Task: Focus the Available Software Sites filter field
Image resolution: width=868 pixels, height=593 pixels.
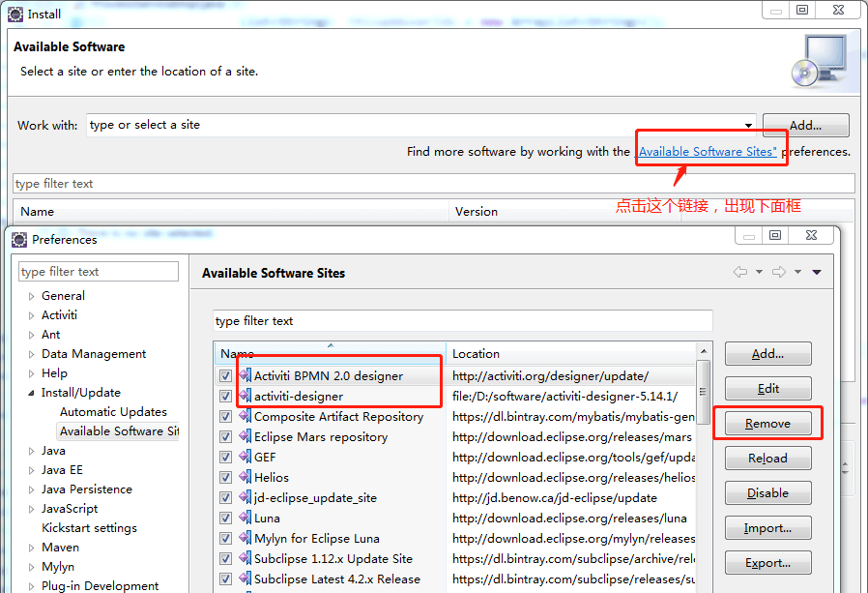Action: (x=463, y=321)
